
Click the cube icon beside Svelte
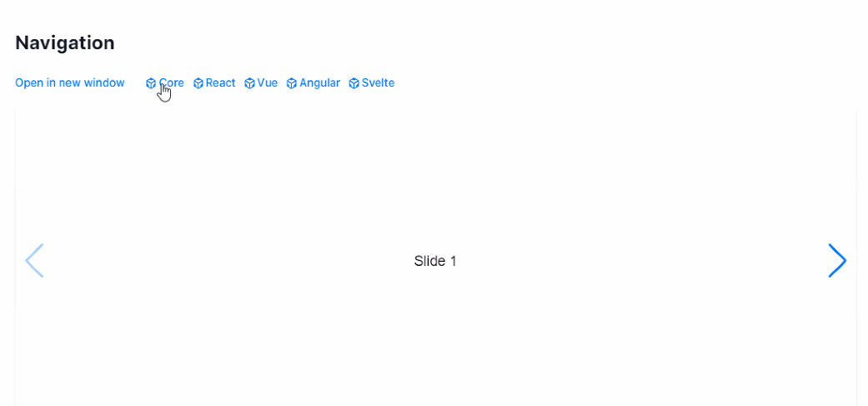(354, 83)
